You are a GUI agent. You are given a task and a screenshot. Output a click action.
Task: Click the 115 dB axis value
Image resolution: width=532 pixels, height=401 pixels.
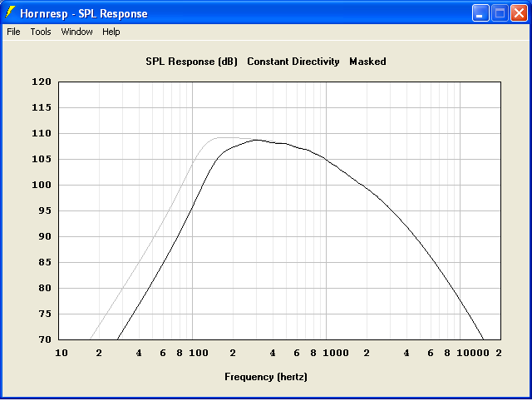pos(42,107)
